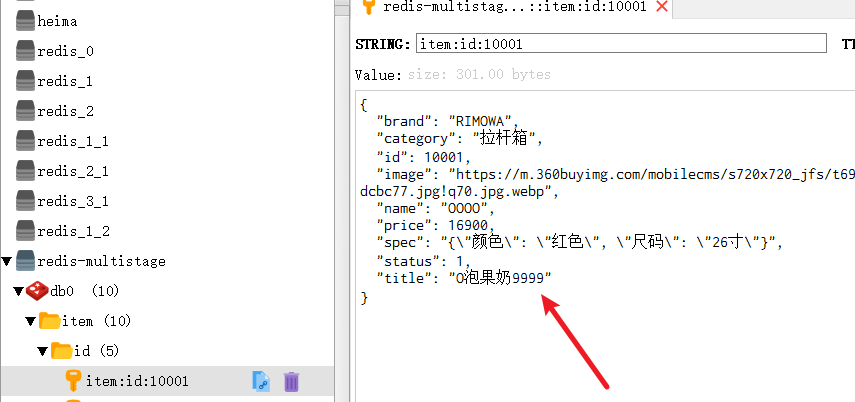
Task: Select the redis_3_1 connection
Action: (x=72, y=201)
